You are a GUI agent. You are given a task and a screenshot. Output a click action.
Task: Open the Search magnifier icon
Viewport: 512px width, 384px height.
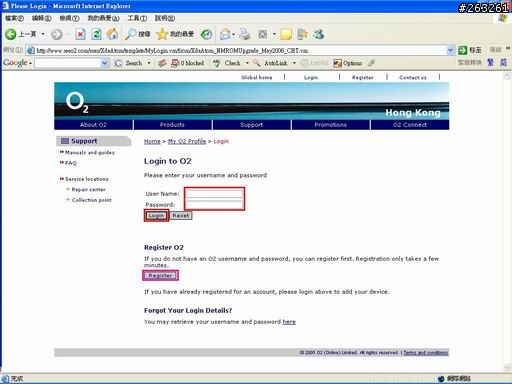(131, 34)
